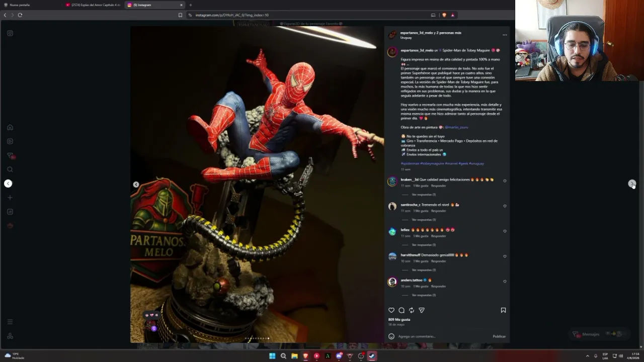Image resolution: width=644 pixels, height=362 pixels.
Task: Open the Uruguay location link
Action: (x=406, y=38)
